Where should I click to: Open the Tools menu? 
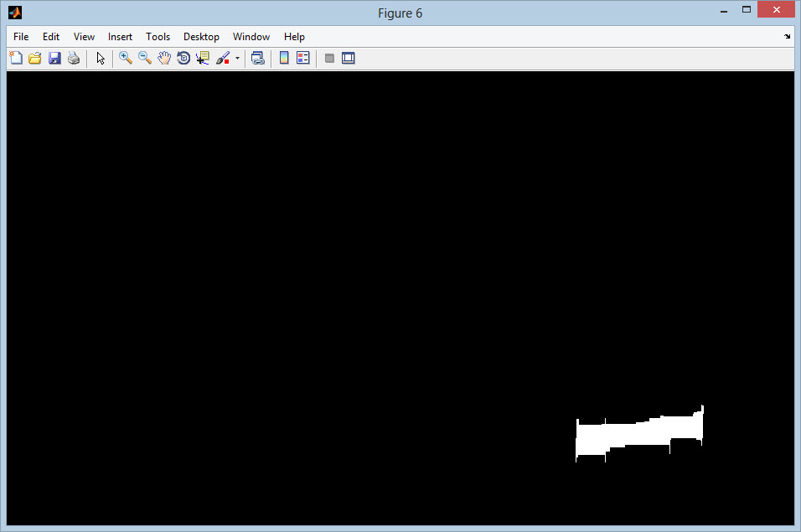point(158,37)
